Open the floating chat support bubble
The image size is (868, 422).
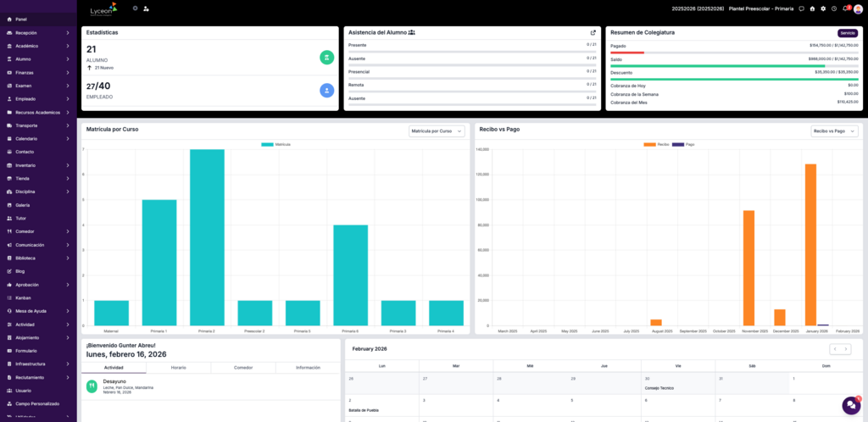click(850, 404)
